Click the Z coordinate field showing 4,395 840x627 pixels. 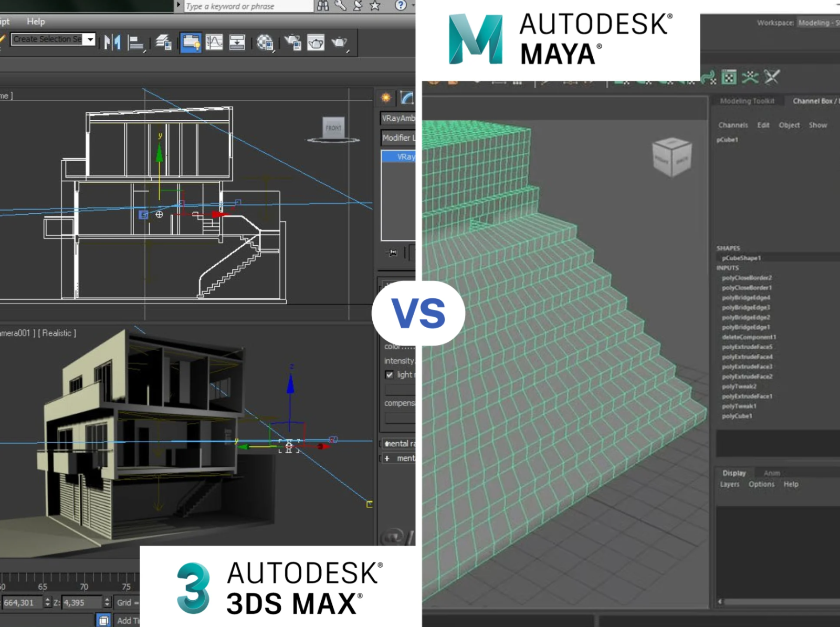[x=81, y=602]
